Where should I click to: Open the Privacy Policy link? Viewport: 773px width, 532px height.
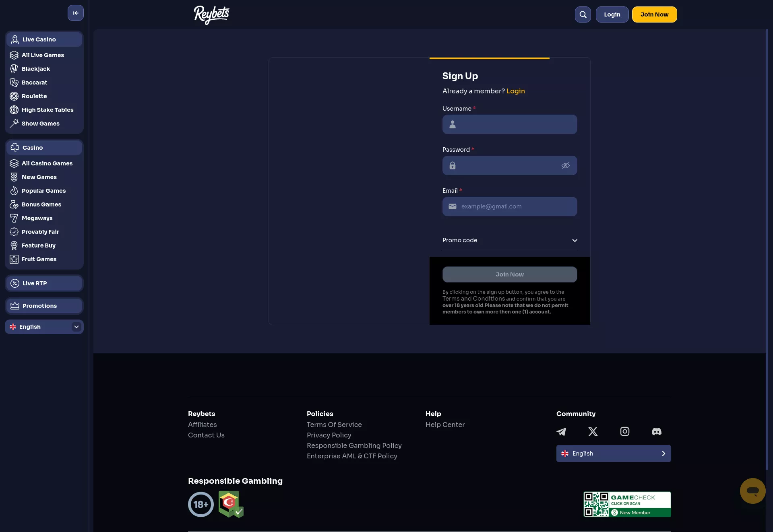click(329, 435)
